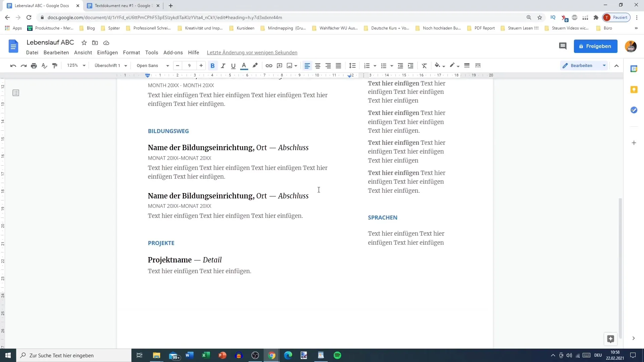Align text to the right
Image resolution: width=644 pixels, height=362 pixels.
coord(328,66)
